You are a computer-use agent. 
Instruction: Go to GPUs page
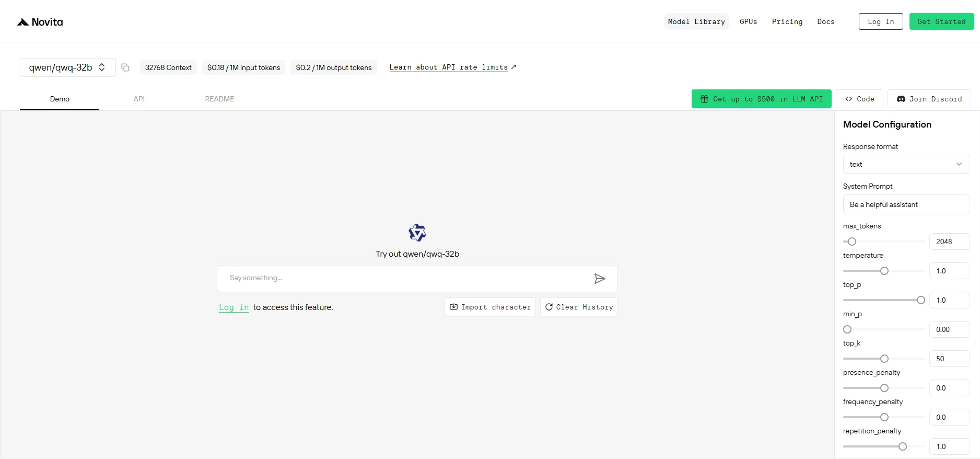(x=748, y=21)
